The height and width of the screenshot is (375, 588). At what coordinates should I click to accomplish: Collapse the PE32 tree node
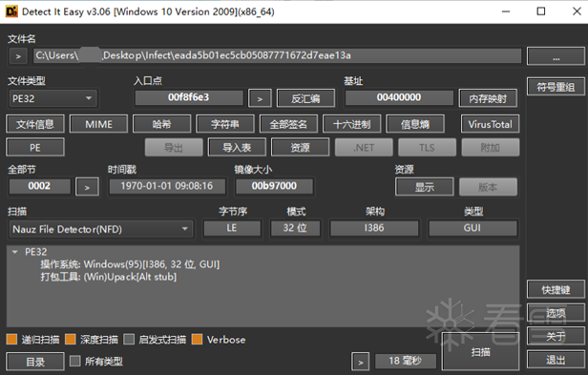[15, 252]
